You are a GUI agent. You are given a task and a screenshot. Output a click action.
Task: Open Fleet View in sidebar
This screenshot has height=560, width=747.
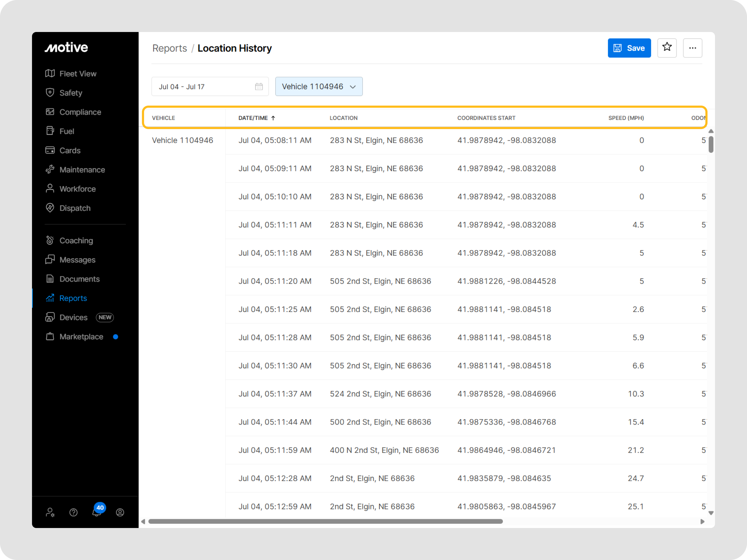78,74
